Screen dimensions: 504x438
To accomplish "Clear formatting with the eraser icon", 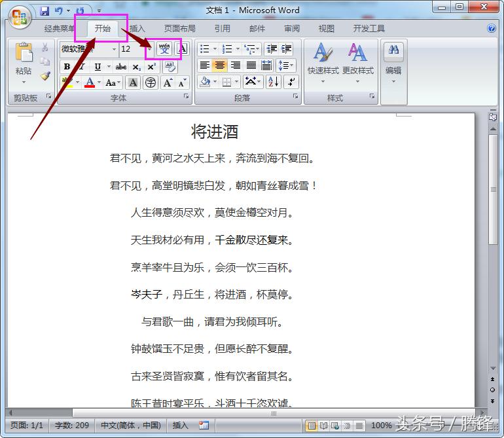I will click(170, 67).
